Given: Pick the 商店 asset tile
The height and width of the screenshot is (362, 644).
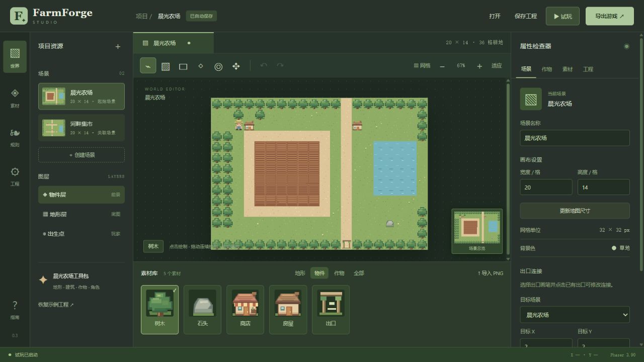Looking at the screenshot, I should (x=245, y=310).
